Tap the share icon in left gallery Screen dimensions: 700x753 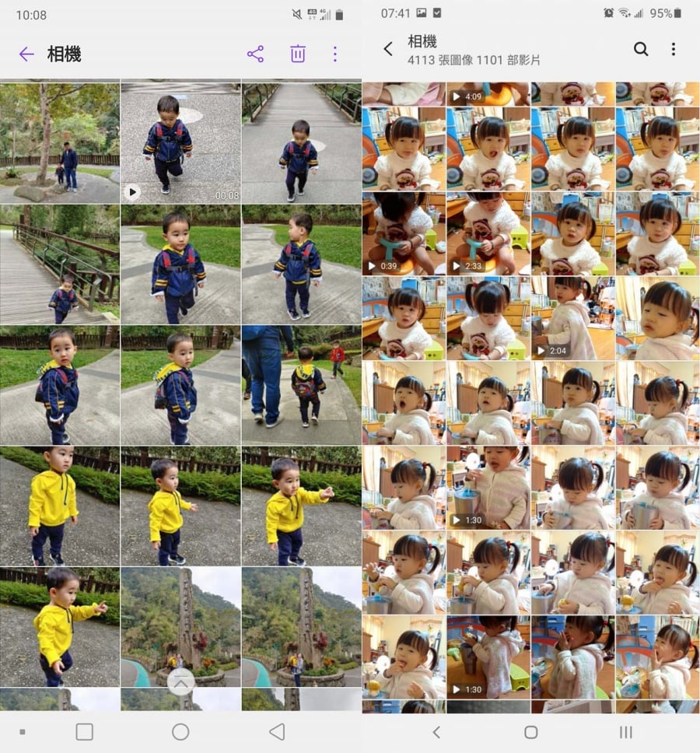coord(255,54)
